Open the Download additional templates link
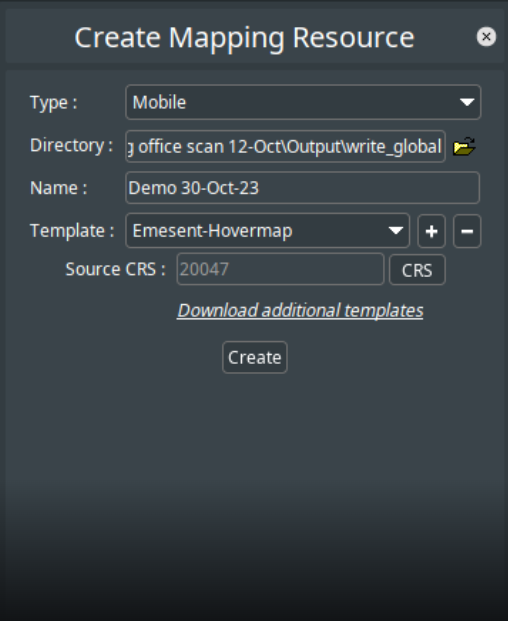The height and width of the screenshot is (621, 508). (x=301, y=310)
